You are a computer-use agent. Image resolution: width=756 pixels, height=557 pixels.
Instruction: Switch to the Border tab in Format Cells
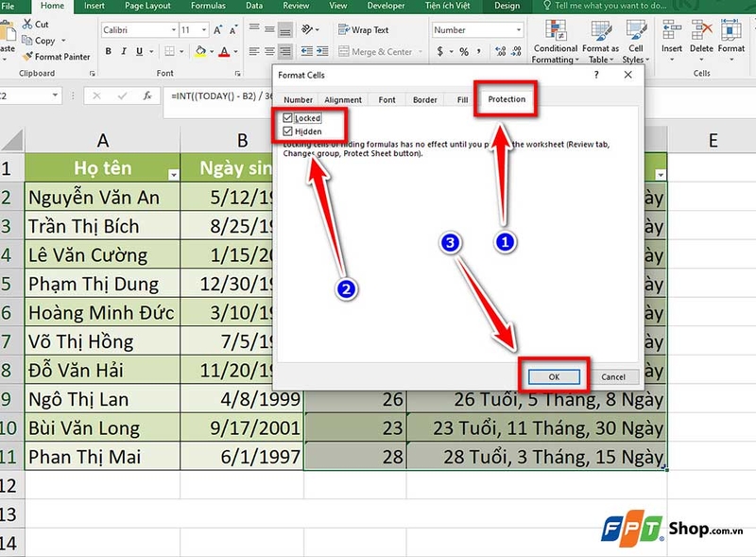pos(424,99)
